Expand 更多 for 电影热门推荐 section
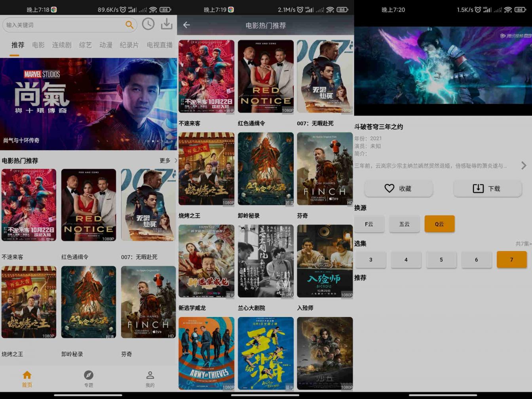Image resolution: width=532 pixels, height=399 pixels. coord(168,160)
